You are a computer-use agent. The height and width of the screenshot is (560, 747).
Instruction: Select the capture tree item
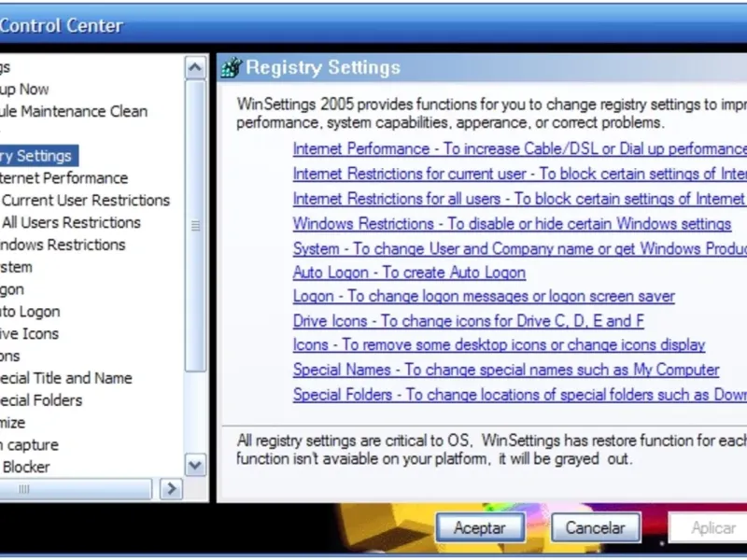[29, 445]
